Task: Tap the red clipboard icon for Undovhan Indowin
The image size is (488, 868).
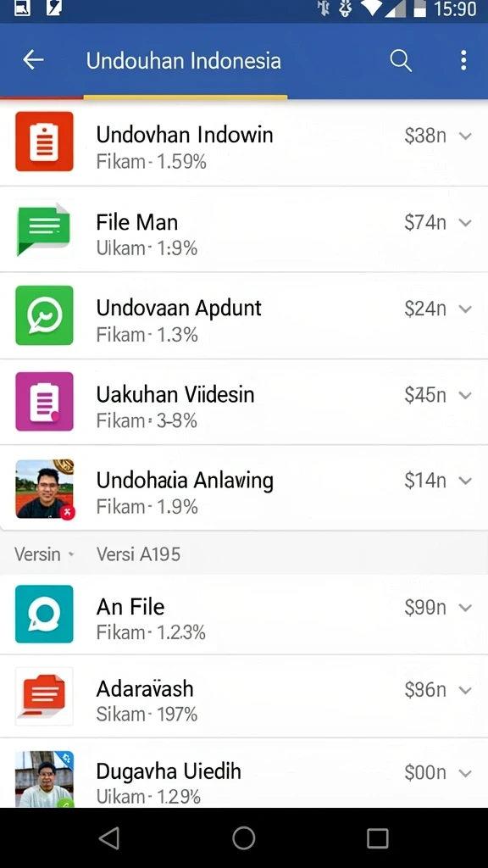Action: (x=44, y=142)
